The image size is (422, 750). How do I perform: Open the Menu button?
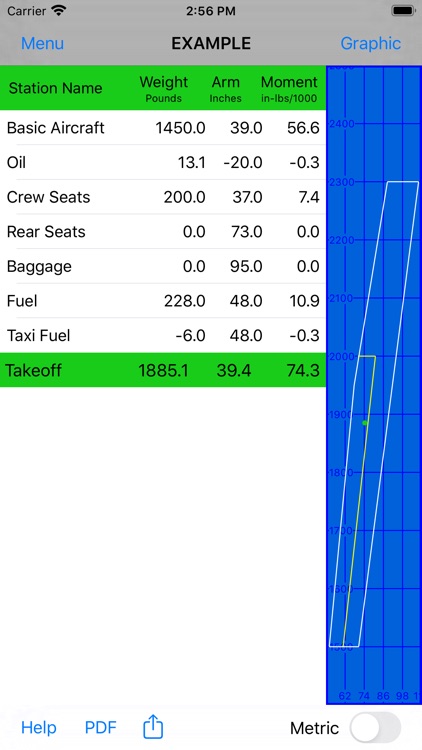coord(42,44)
